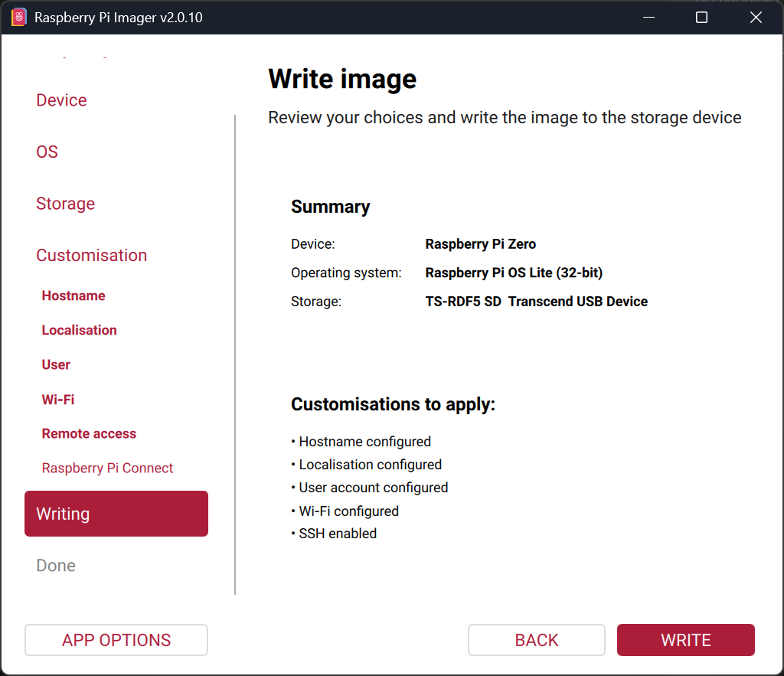Maximize the Raspberry Pi Imager window
This screenshot has width=784, height=676.
[x=701, y=18]
